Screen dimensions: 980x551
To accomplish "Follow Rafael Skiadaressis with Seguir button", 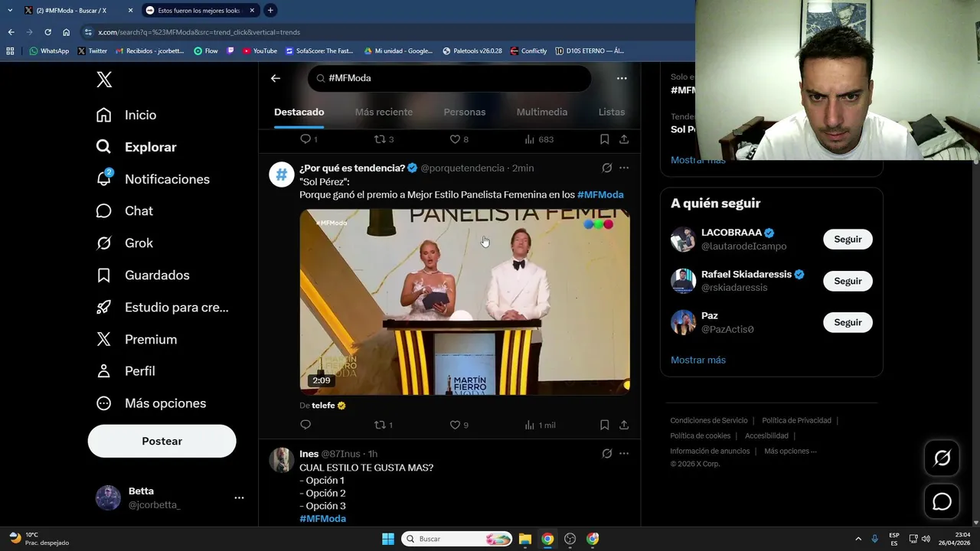I will click(848, 281).
